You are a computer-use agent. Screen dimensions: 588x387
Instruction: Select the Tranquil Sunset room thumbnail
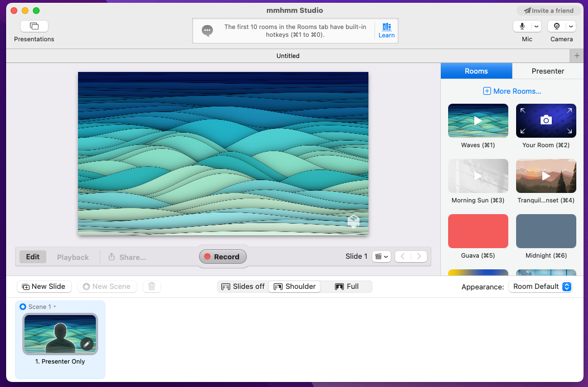(x=546, y=176)
